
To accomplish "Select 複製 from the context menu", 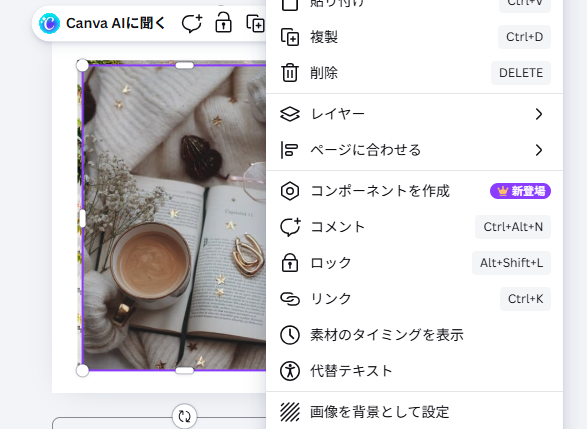I will point(415,37).
